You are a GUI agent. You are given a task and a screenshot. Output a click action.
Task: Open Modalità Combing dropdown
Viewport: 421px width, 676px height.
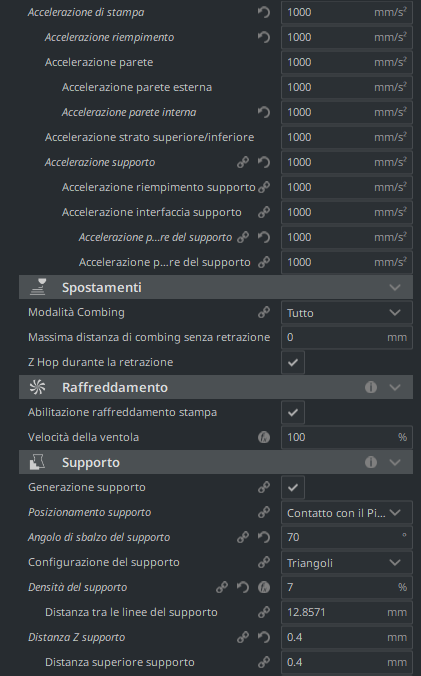[x=347, y=313]
